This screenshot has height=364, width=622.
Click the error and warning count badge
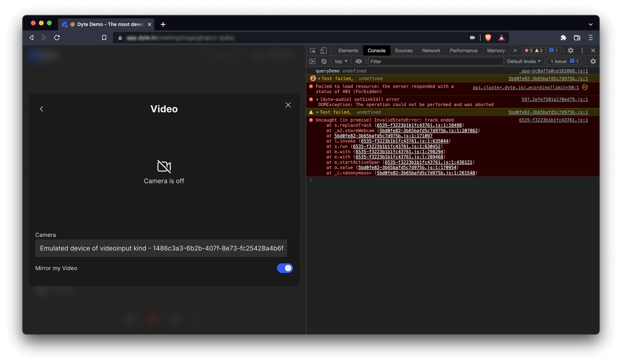533,50
